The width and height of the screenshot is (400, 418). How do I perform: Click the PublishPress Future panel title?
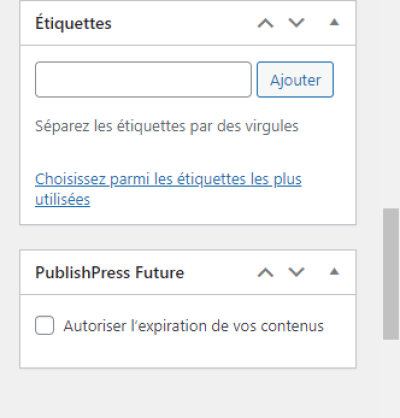click(x=110, y=273)
